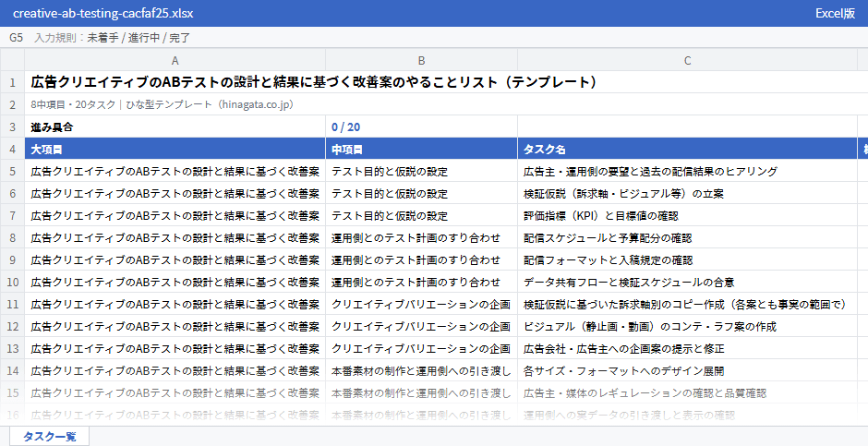Select the 0 / 20 progress cell
Screen dimensions: 868x446
coord(421,127)
